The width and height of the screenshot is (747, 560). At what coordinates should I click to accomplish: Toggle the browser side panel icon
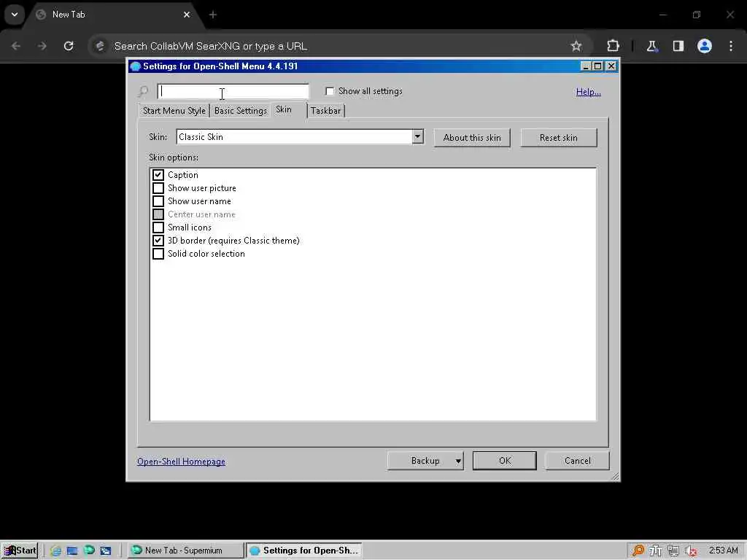click(x=678, y=46)
